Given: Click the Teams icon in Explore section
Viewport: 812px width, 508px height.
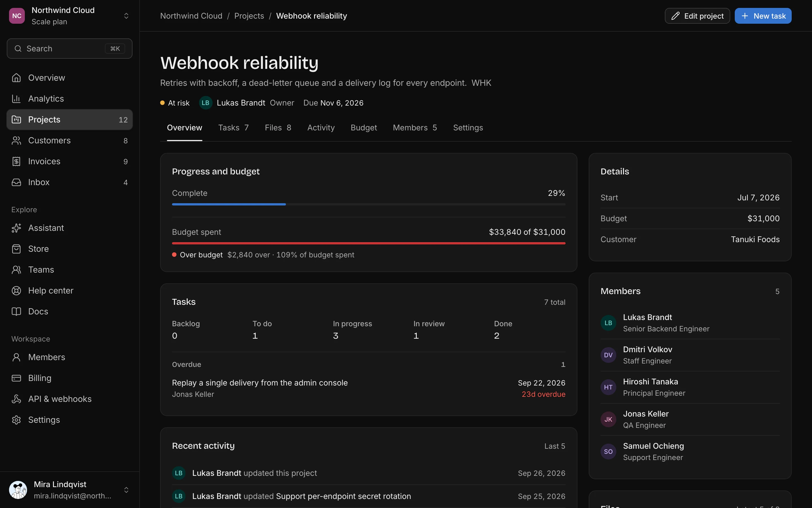Looking at the screenshot, I should [x=16, y=270].
